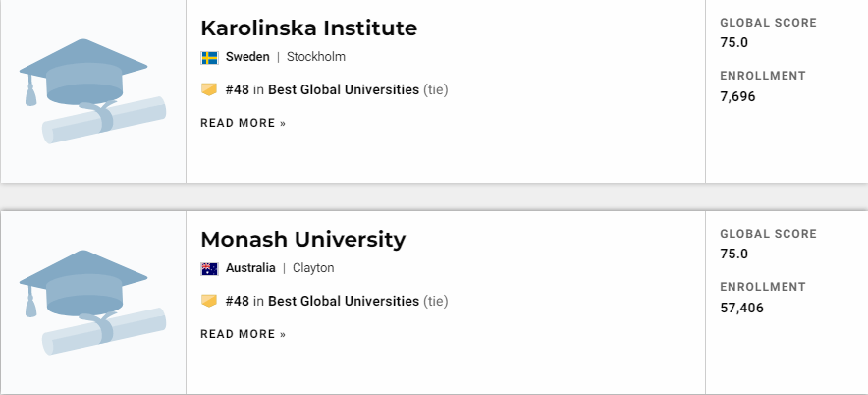Image resolution: width=868 pixels, height=395 pixels.
Task: Click the Australia flag icon
Action: [x=209, y=269]
